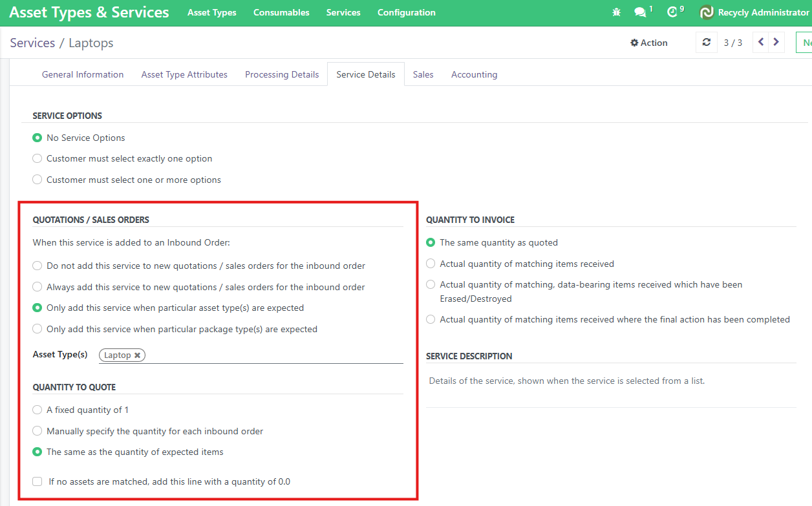The height and width of the screenshot is (506, 812).
Task: Switch to the Processing Details tab
Action: pos(282,75)
